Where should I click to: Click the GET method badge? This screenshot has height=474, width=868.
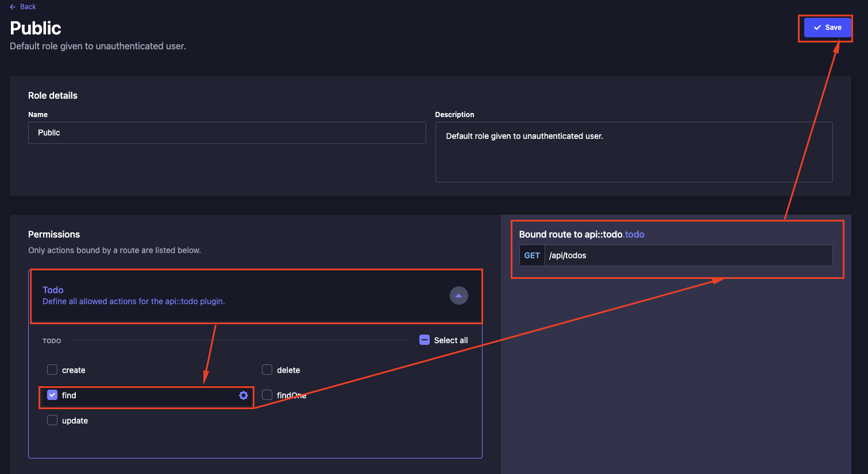[x=532, y=255]
